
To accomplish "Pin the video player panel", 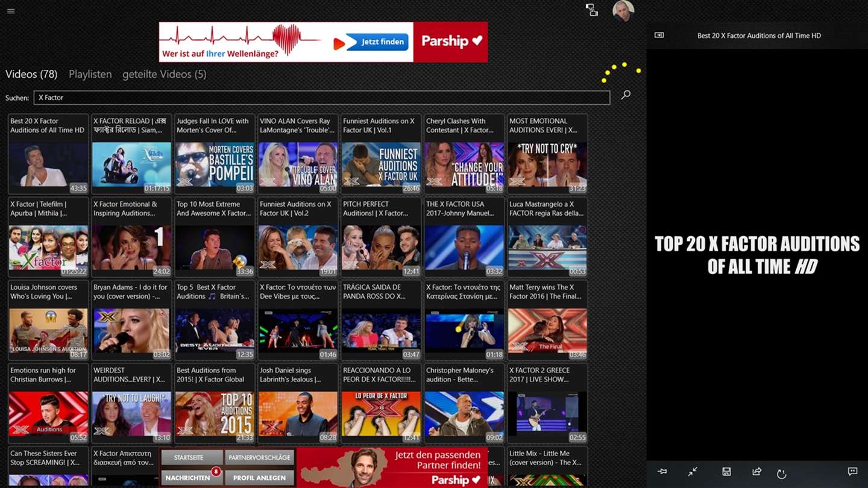I will (662, 472).
